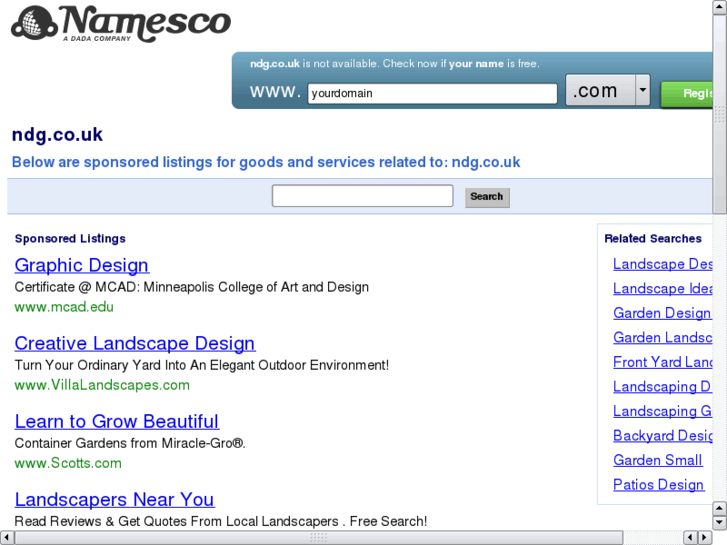Select the Front Yard Landscaping related search
Image resolution: width=727 pixels, height=545 pixels.
pos(663,362)
